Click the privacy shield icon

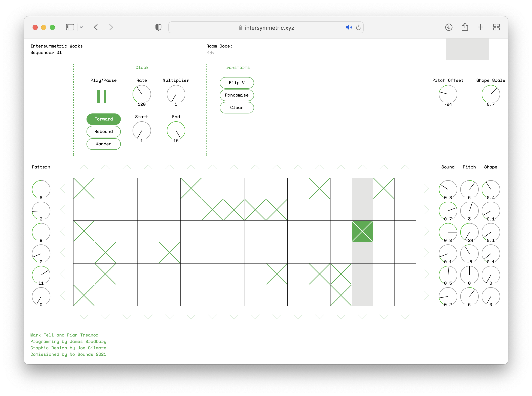158,27
